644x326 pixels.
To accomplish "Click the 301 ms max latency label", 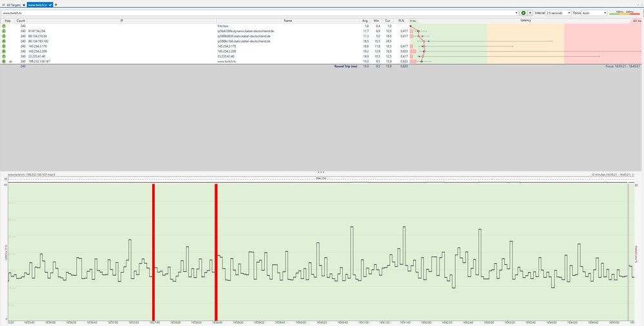I will point(636,21).
